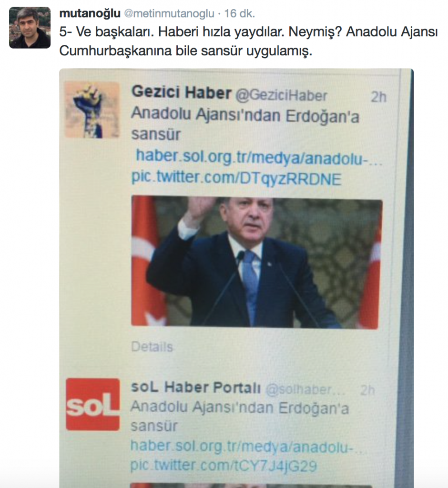Click the @solhaber handle
This screenshot has width=448, height=488.
click(x=305, y=390)
